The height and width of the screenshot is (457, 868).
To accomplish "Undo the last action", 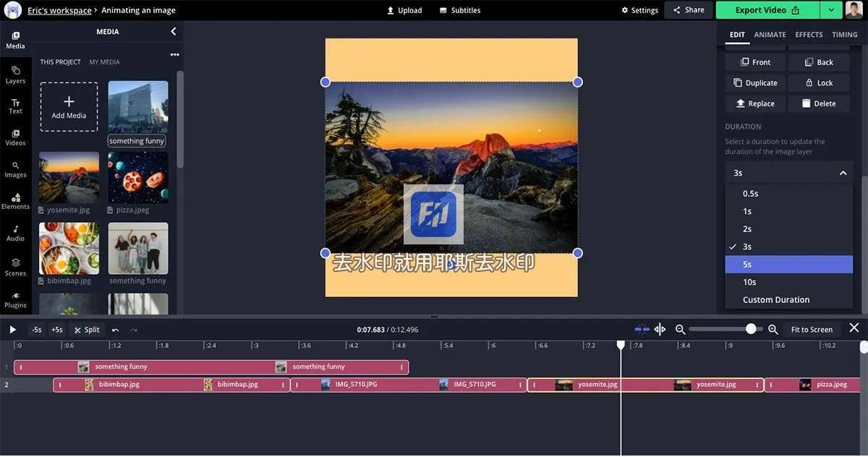I will click(115, 330).
